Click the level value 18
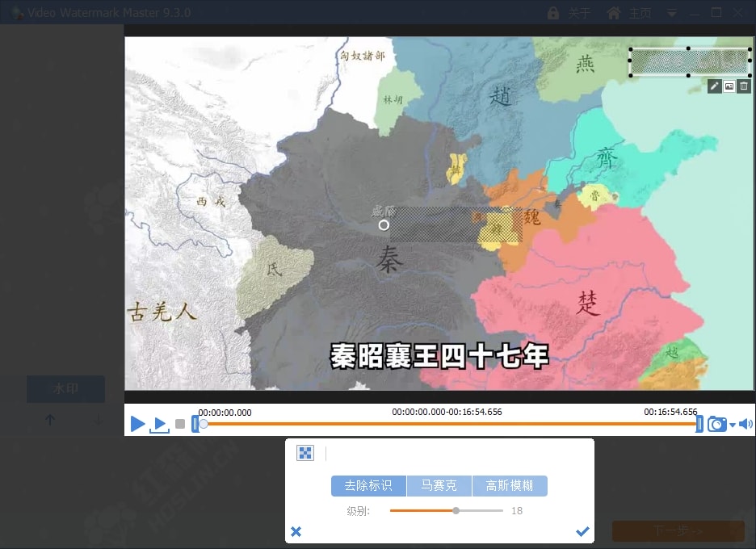The image size is (756, 549). pyautogui.click(x=517, y=510)
